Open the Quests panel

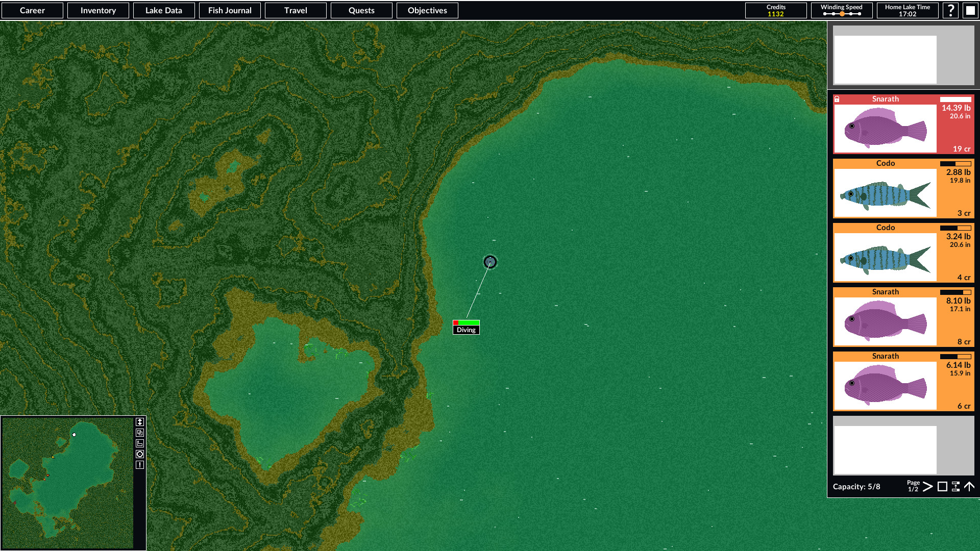361,10
